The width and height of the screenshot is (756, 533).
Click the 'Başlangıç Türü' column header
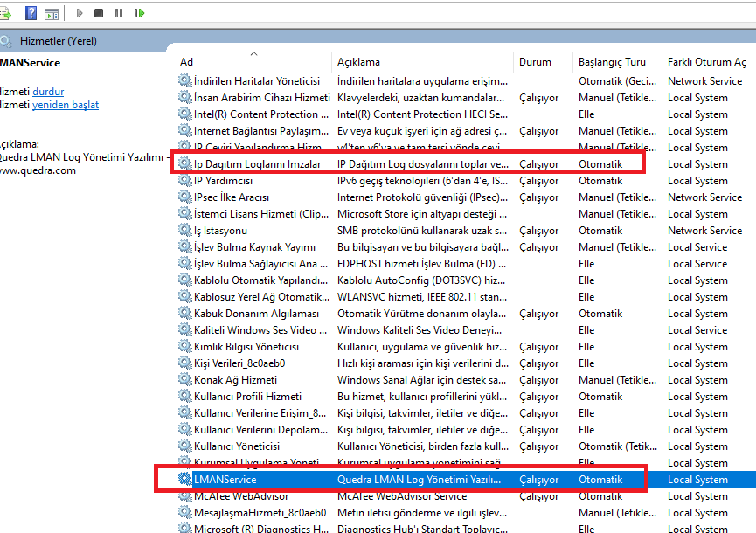pos(612,62)
